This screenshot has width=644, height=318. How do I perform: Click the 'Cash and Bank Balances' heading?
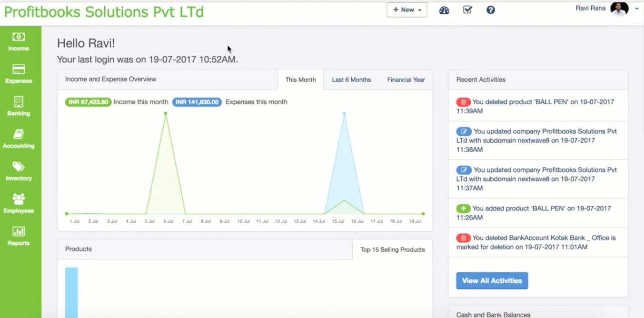tap(493, 314)
